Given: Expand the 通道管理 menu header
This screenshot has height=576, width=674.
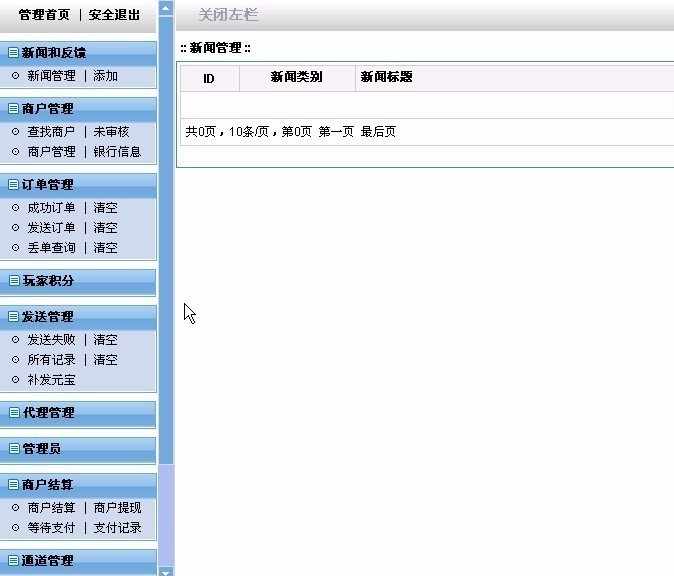Looking at the screenshot, I should tap(78, 561).
